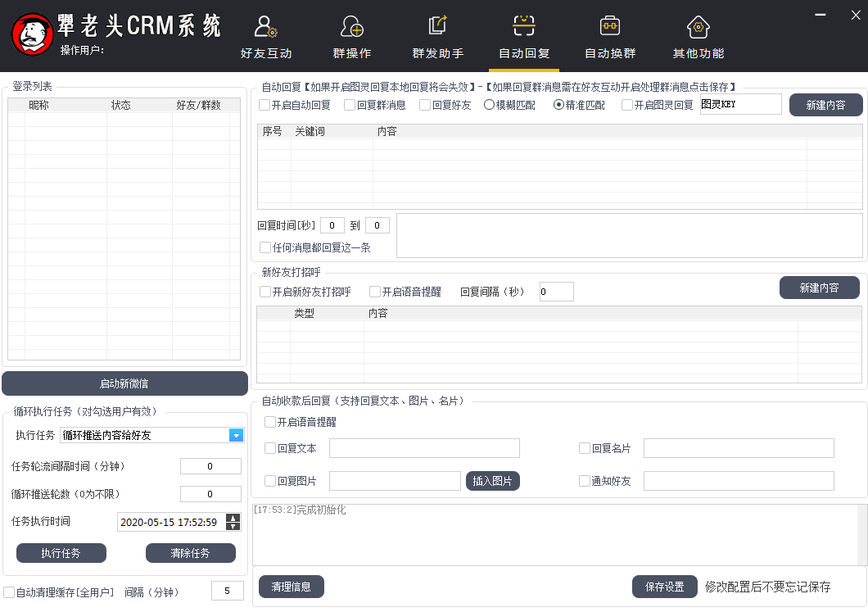Decrease 任务执行时间 with down spinner arrow

pyautogui.click(x=233, y=526)
